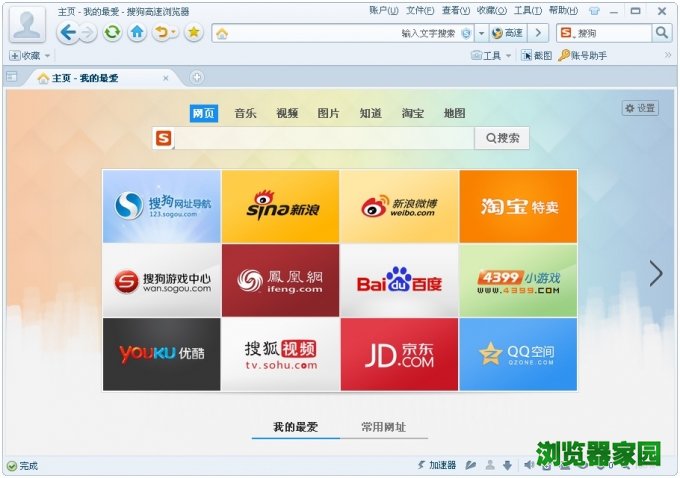
Task: Close the 主页 - 我的最爱 tab
Action: (x=166, y=78)
